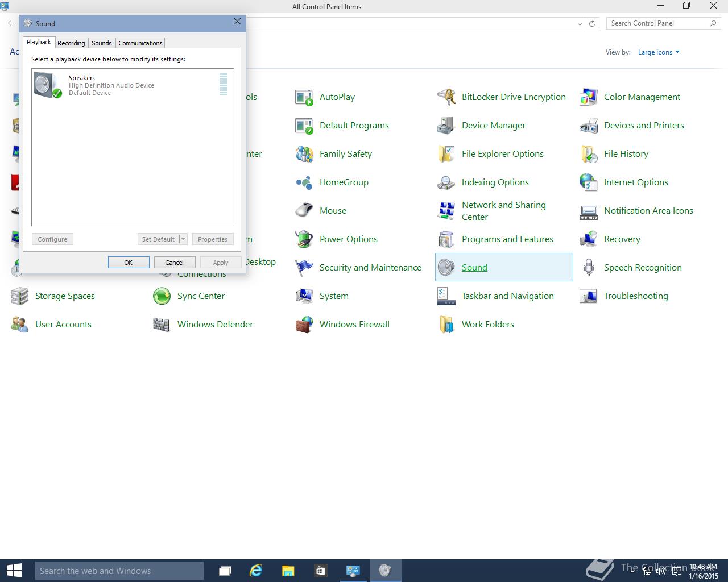Click the BitLocker Drive Encryption icon

pyautogui.click(x=446, y=97)
